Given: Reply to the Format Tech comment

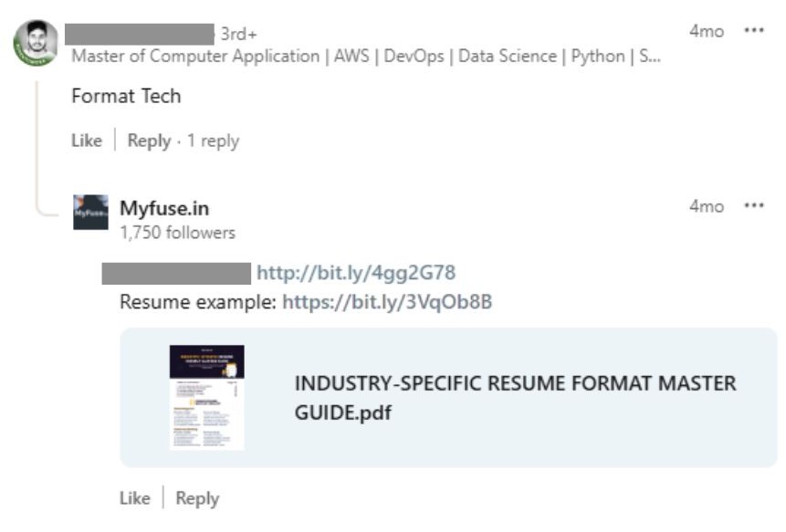Looking at the screenshot, I should click(x=149, y=141).
